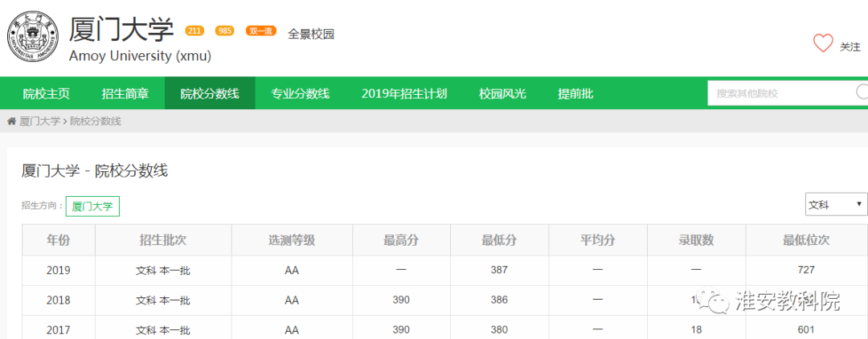Image resolution: width=868 pixels, height=339 pixels.
Task: Click the 平均分 column header
Action: (x=597, y=240)
